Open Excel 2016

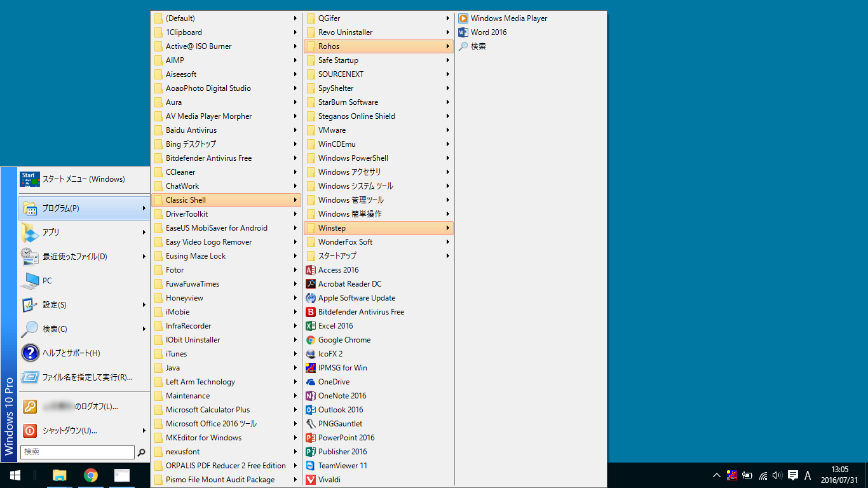coord(336,326)
